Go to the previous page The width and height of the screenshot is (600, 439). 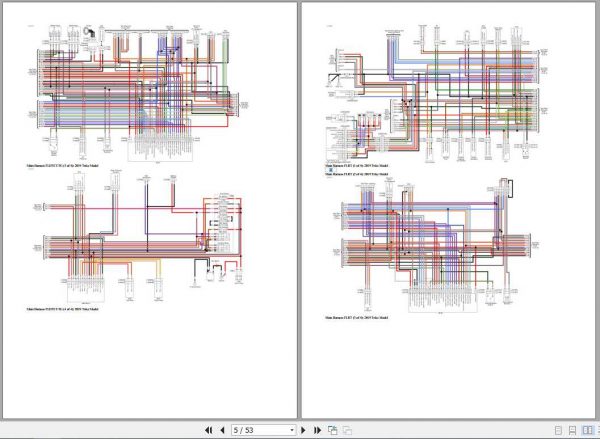(x=223, y=430)
